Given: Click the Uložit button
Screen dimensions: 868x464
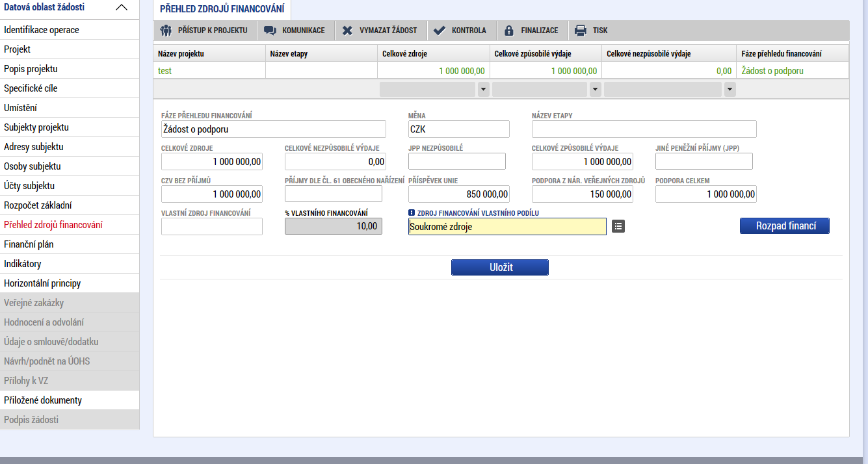Looking at the screenshot, I should pyautogui.click(x=500, y=268).
